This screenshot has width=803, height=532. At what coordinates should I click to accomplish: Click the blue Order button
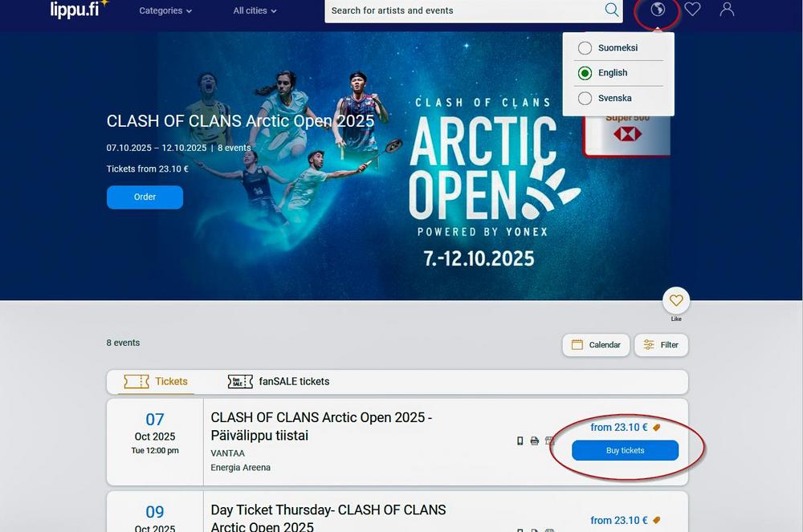145,197
